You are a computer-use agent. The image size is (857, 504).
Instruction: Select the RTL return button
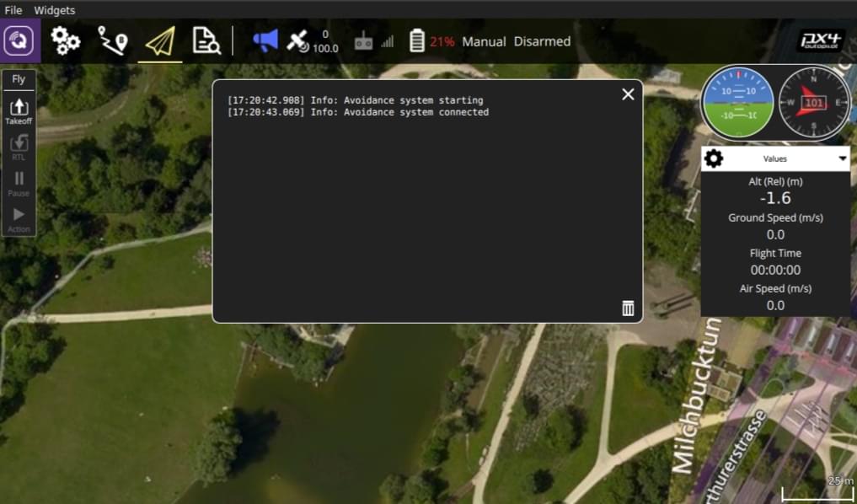[x=19, y=145]
